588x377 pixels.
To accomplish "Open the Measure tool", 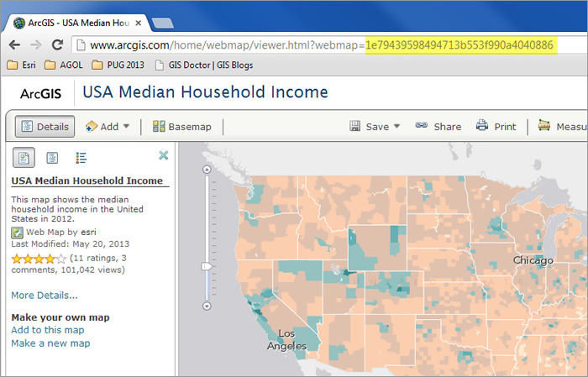I will click(562, 127).
